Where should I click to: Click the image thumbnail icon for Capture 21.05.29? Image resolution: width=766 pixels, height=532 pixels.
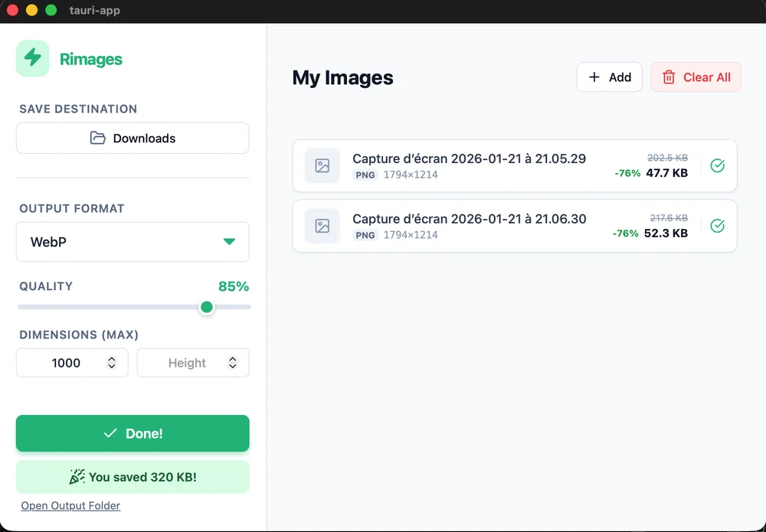322,165
